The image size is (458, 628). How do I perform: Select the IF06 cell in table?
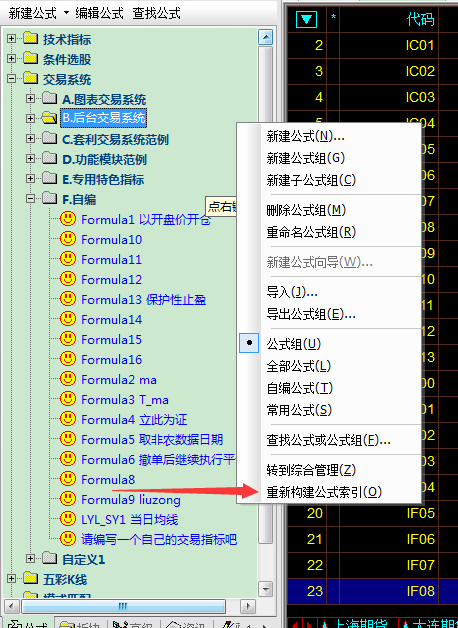click(x=388, y=539)
